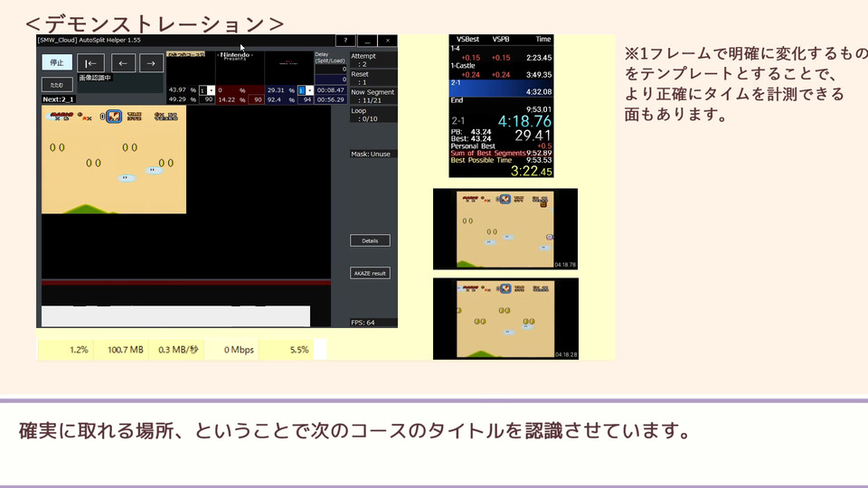The width and height of the screenshot is (868, 488).
Task: Select the 1-Castle split row in timer
Action: click(501, 70)
